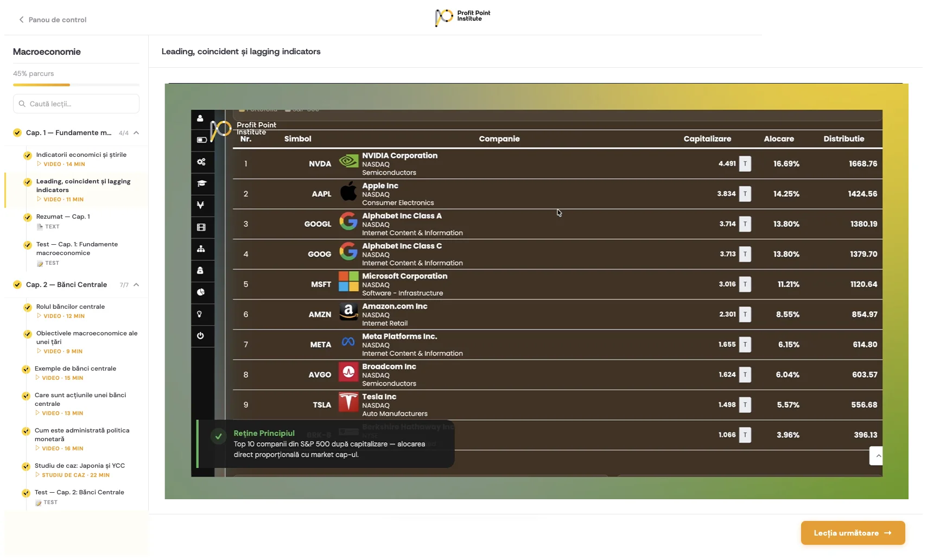Image resolution: width=927 pixels, height=560 pixels.
Task: Click the T button in MSFT row
Action: [x=745, y=284]
